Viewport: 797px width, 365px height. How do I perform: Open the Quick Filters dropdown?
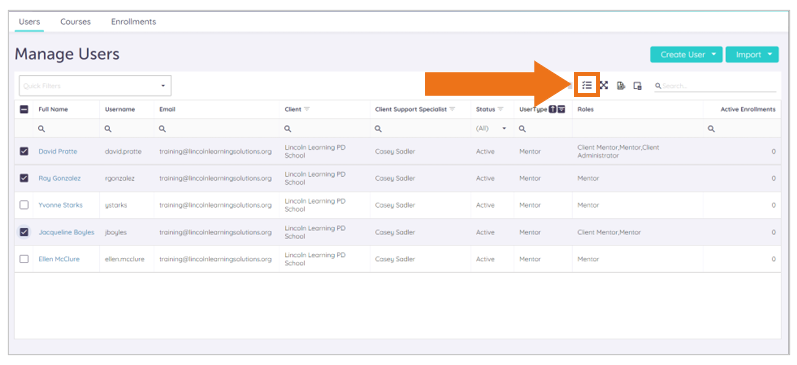[x=95, y=86]
